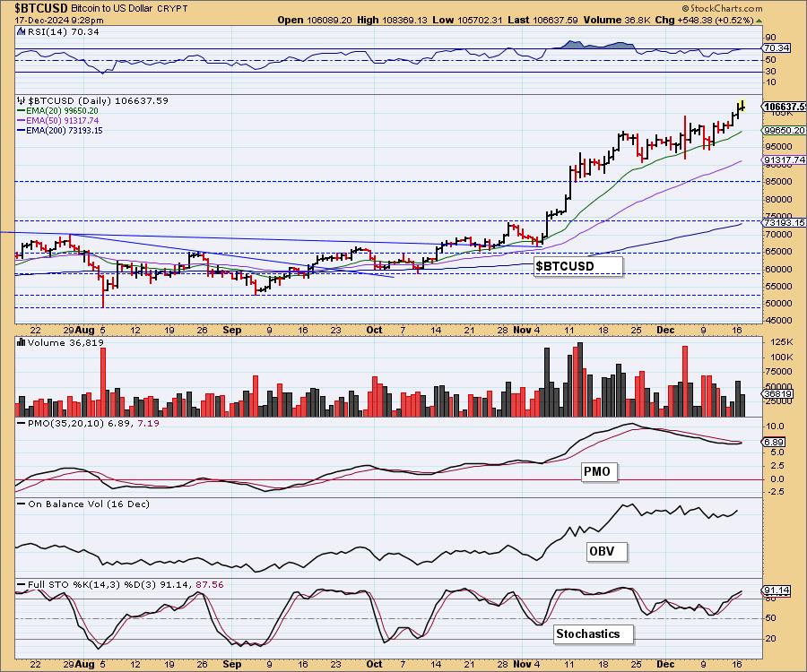The height and width of the screenshot is (672, 807).
Task: Click the Low 105702.31 value
Action: (x=467, y=20)
